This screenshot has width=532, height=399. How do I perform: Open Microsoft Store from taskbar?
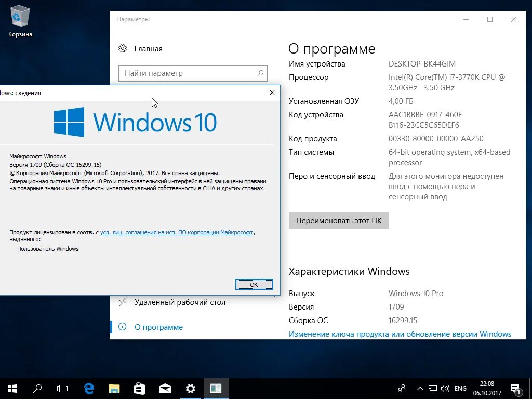tap(139, 389)
